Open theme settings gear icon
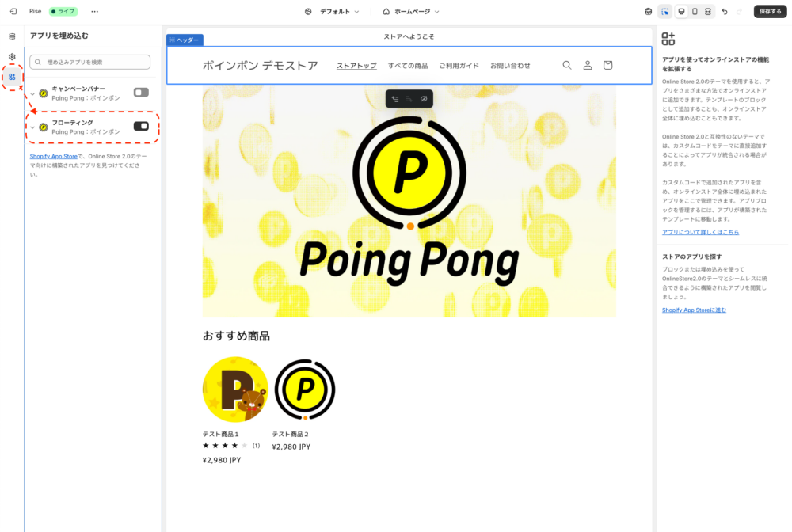 (12, 56)
